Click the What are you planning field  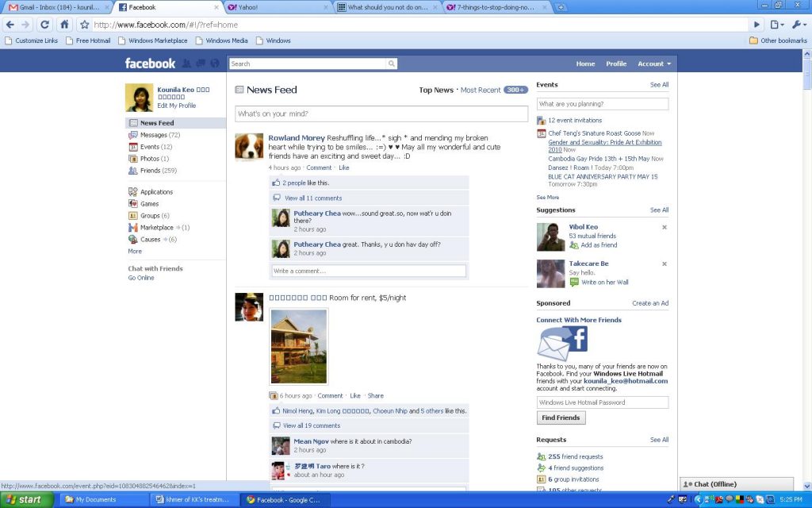[603, 104]
